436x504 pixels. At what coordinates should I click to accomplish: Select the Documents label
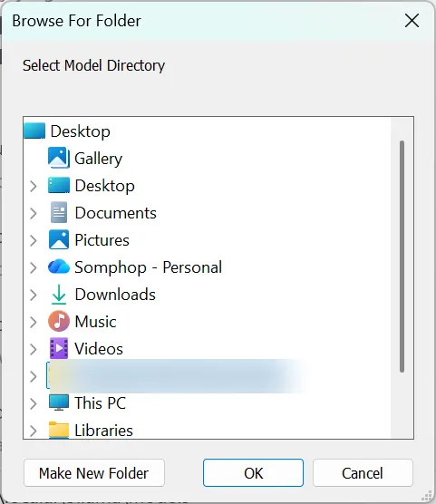click(x=115, y=213)
